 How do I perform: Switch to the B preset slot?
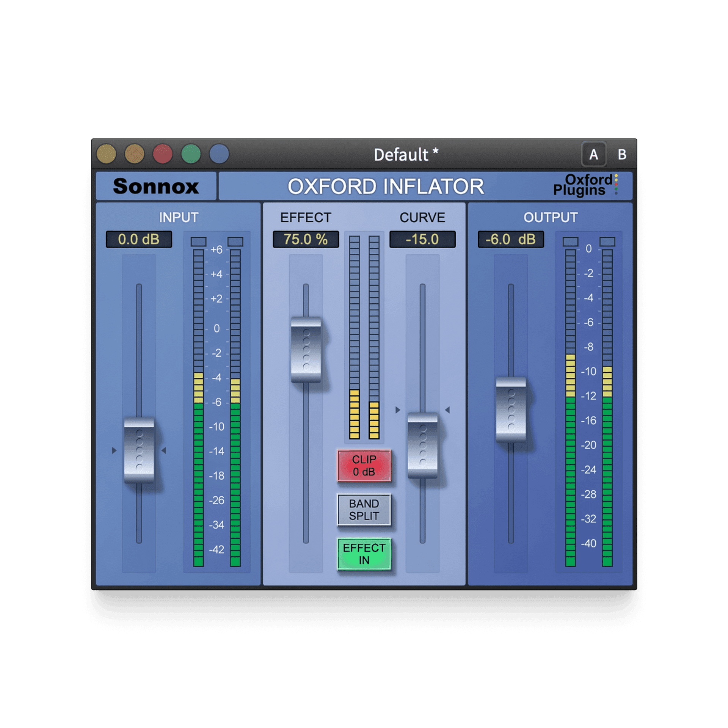click(622, 154)
